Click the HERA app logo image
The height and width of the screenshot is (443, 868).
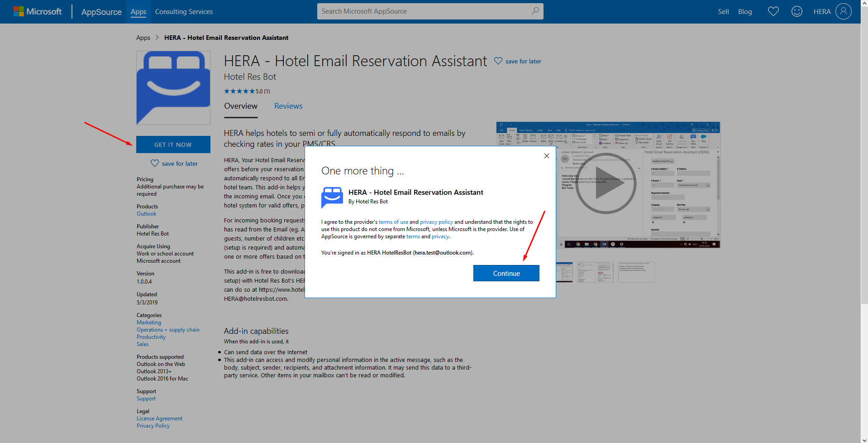(x=173, y=88)
